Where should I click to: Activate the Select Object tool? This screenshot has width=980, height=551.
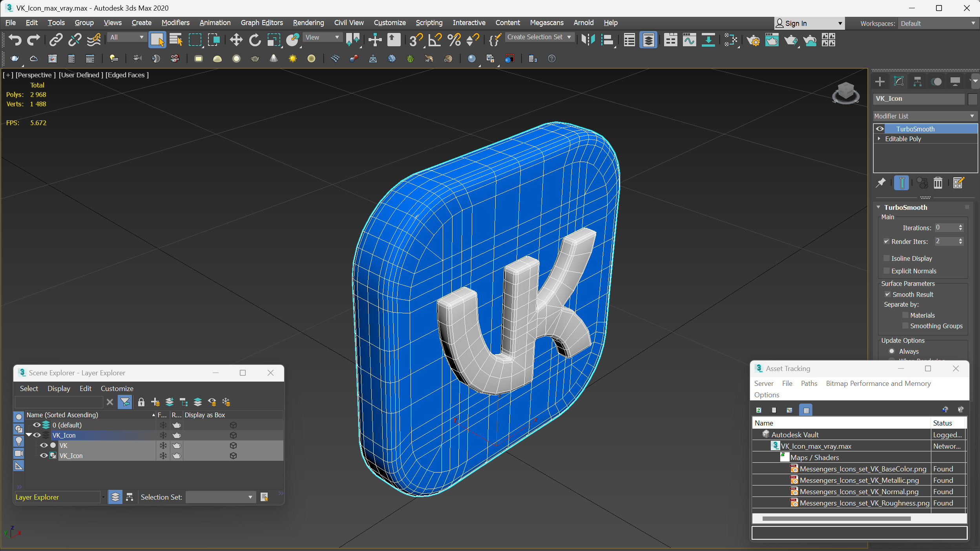coord(157,40)
